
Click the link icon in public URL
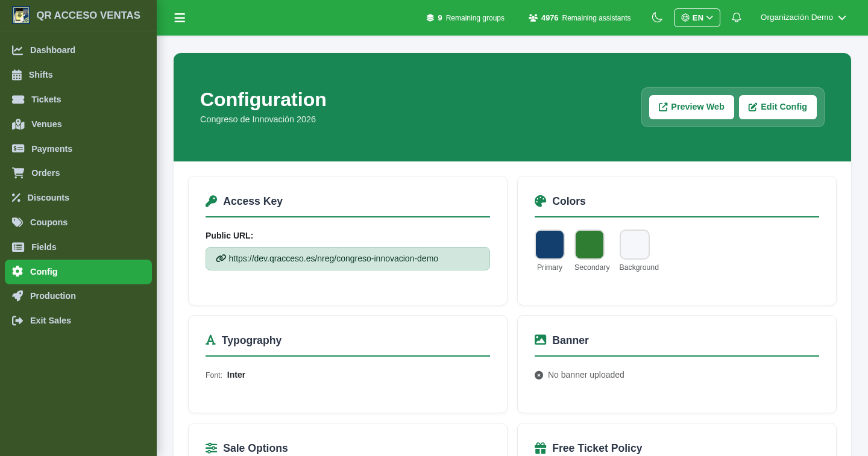[221, 258]
